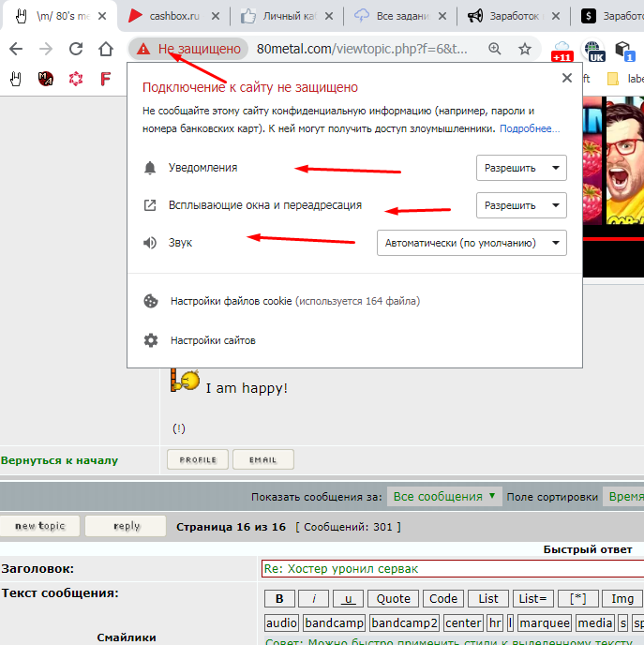Close the site info popup
Image resolution: width=644 pixels, height=645 pixels.
(567, 78)
